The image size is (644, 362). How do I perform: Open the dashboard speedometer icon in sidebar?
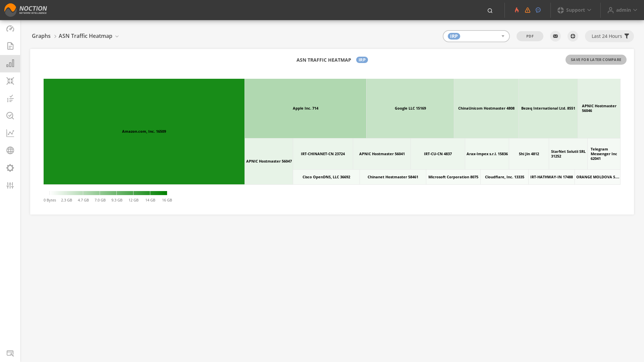coord(10,28)
